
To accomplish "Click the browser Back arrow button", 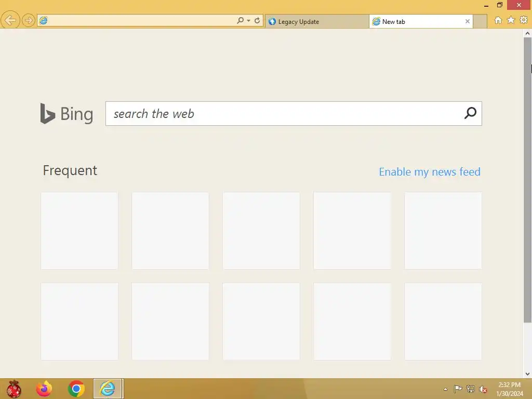I will point(10,20).
